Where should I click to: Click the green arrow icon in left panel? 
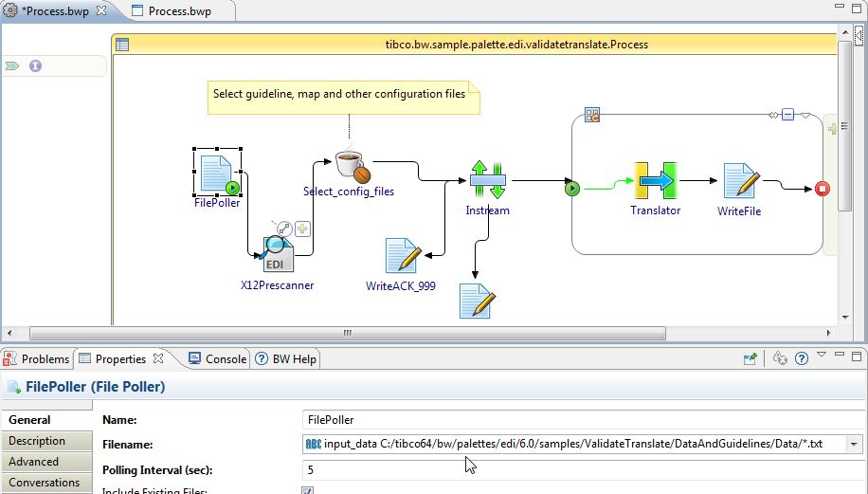(x=12, y=66)
